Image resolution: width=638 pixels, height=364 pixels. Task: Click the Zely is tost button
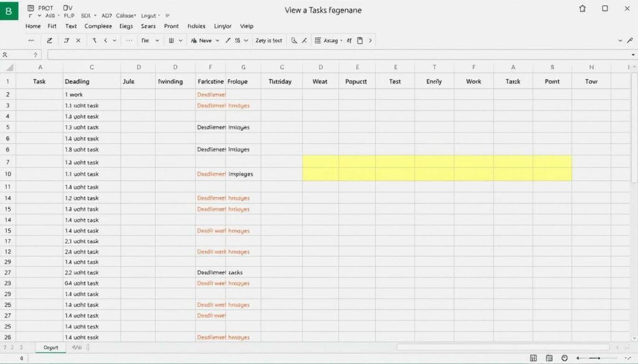(269, 40)
